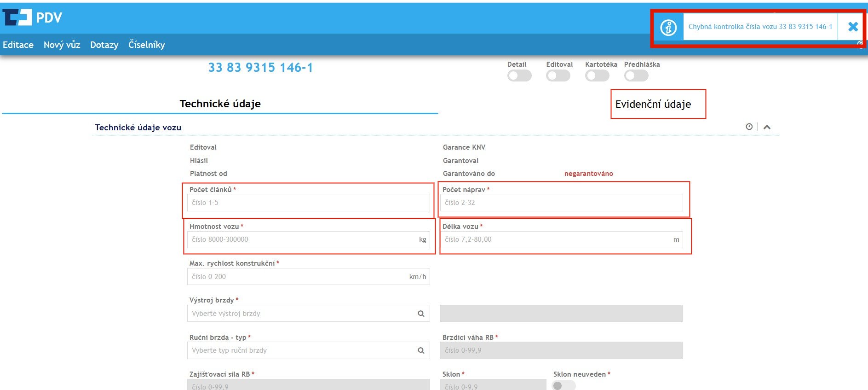
Task: Toggle the Předhláška switch
Action: (x=636, y=76)
